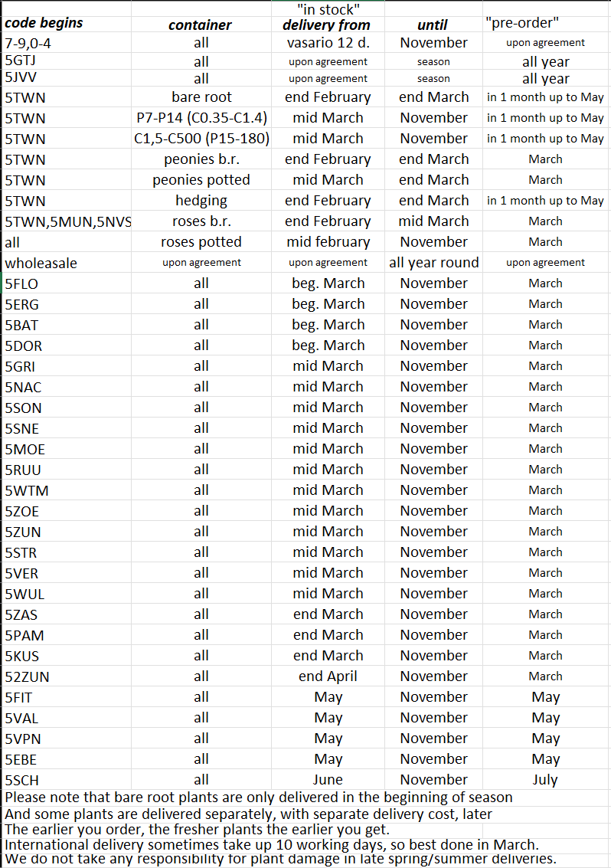Click the "vasario 12 d." delivery cell
Viewport: 611px width, 868px height.
(x=328, y=43)
